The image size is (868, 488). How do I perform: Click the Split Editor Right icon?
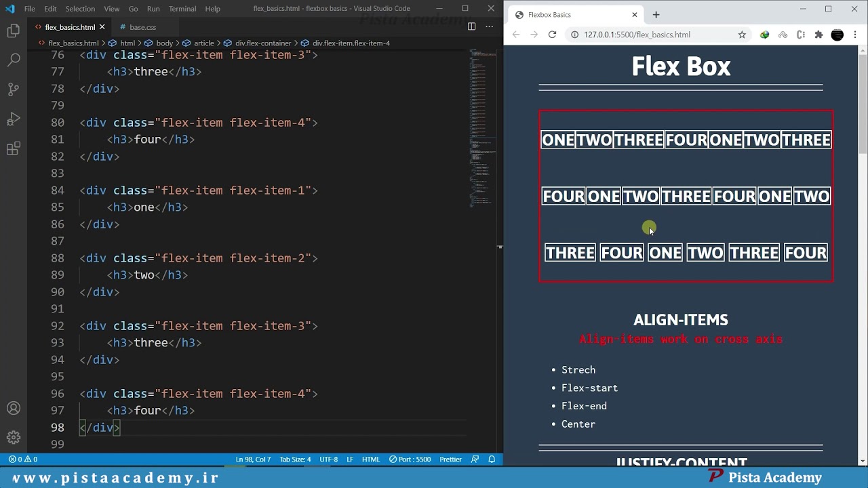click(x=471, y=26)
